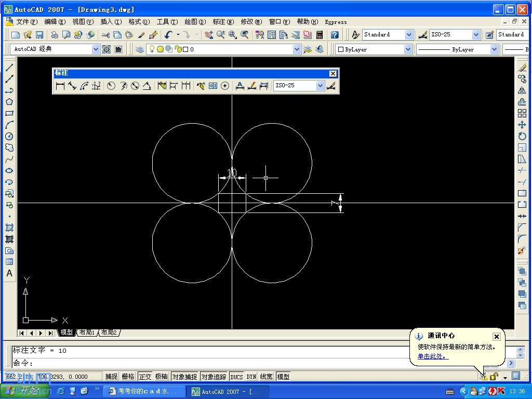Switch to 考考你的cad水 taskbar window
Screen dimensions: 532x399
pyautogui.click(x=143, y=392)
